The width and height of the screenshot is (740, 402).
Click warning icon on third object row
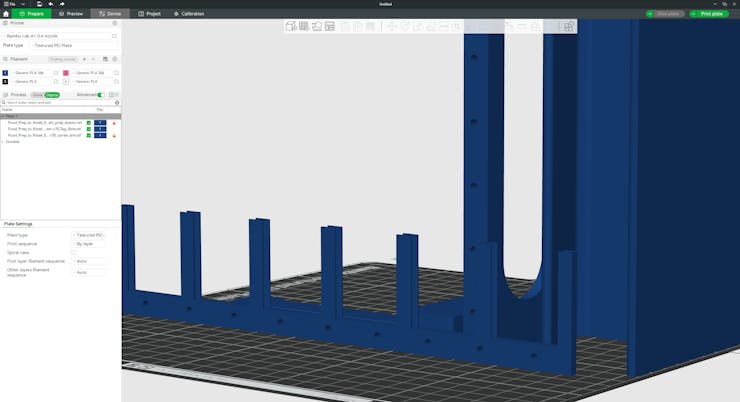pos(114,136)
